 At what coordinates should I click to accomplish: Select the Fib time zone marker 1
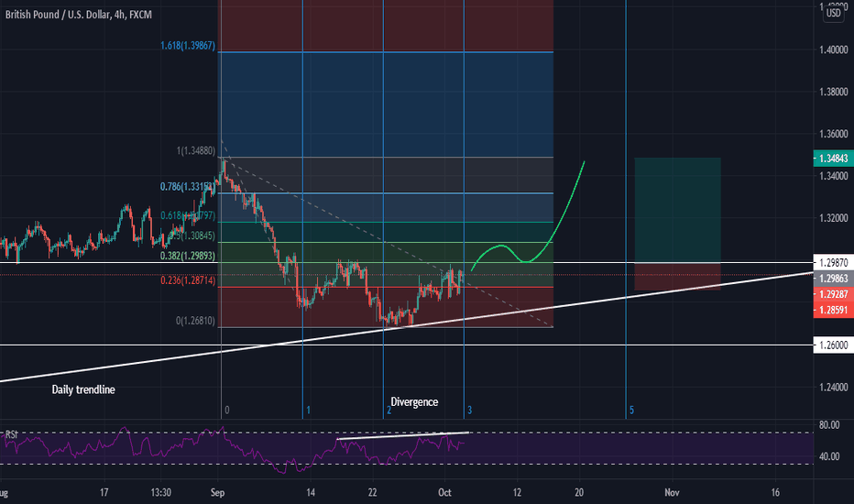[308, 411]
